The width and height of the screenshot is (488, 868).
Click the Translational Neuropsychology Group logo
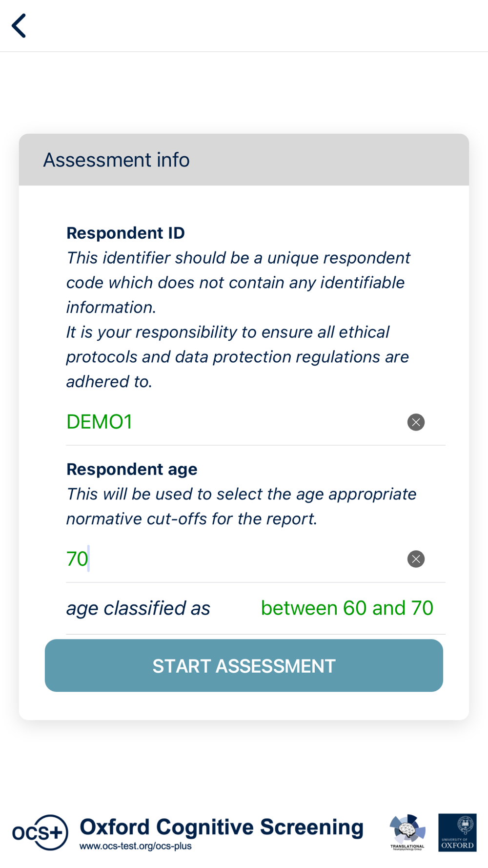coord(407,832)
